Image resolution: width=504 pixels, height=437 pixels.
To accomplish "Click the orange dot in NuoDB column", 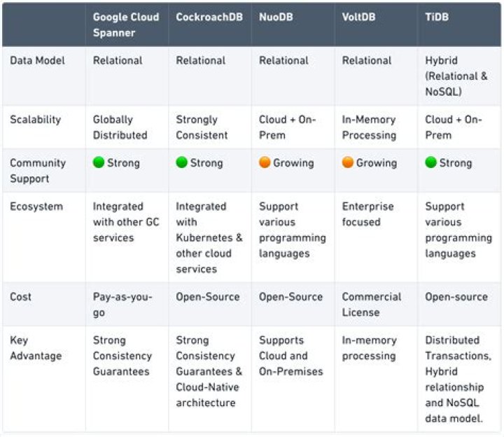I will (265, 162).
